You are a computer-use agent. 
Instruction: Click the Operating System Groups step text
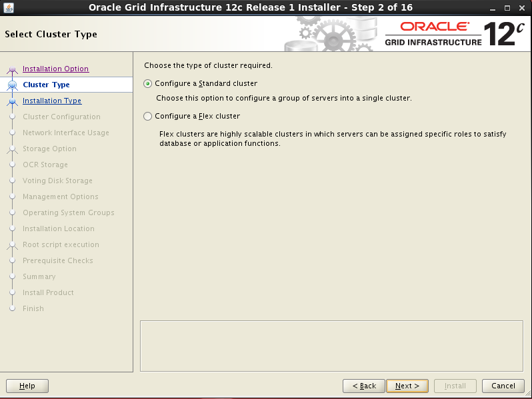click(69, 212)
